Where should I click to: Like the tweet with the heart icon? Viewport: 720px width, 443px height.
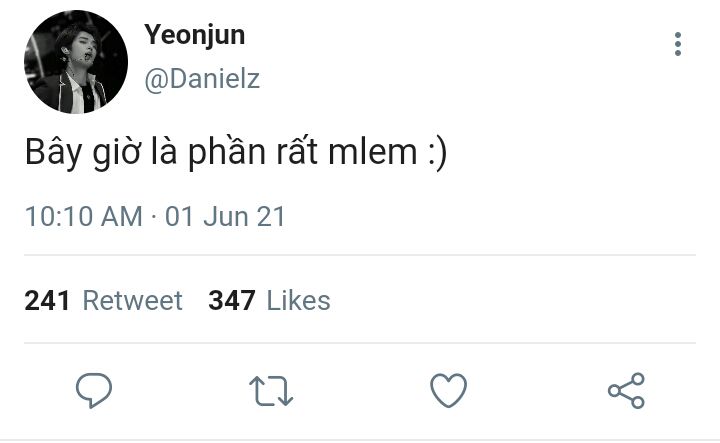449,391
